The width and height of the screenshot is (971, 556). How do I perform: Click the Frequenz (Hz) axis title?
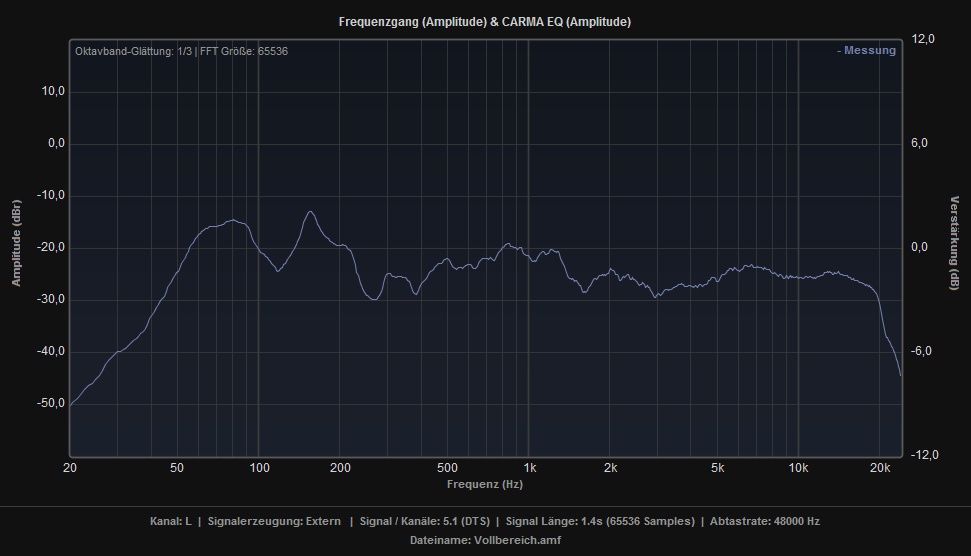(x=485, y=484)
